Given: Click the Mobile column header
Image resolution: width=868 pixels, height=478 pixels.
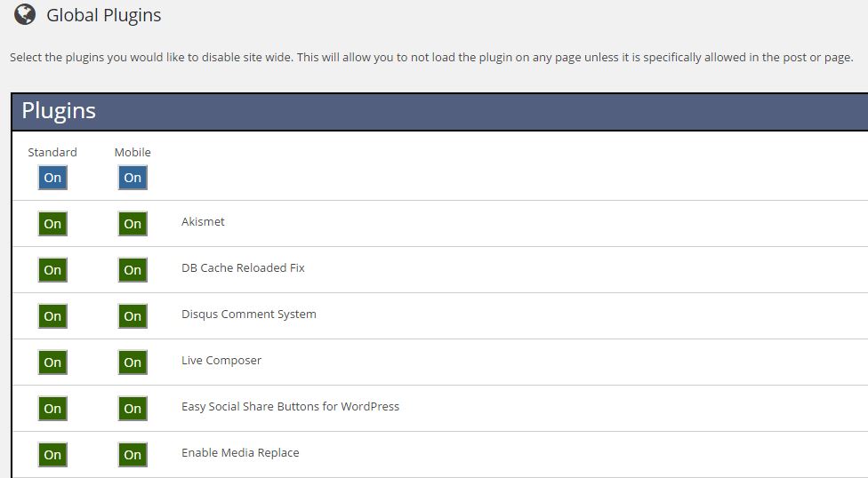Looking at the screenshot, I should tap(133, 152).
